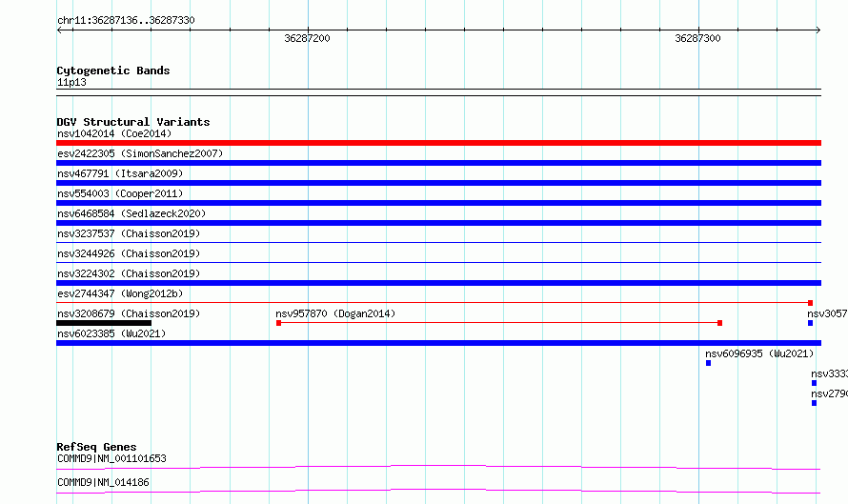
Task: Click the chr11:36287136..36287330 coordinate label
Action: coord(126,20)
